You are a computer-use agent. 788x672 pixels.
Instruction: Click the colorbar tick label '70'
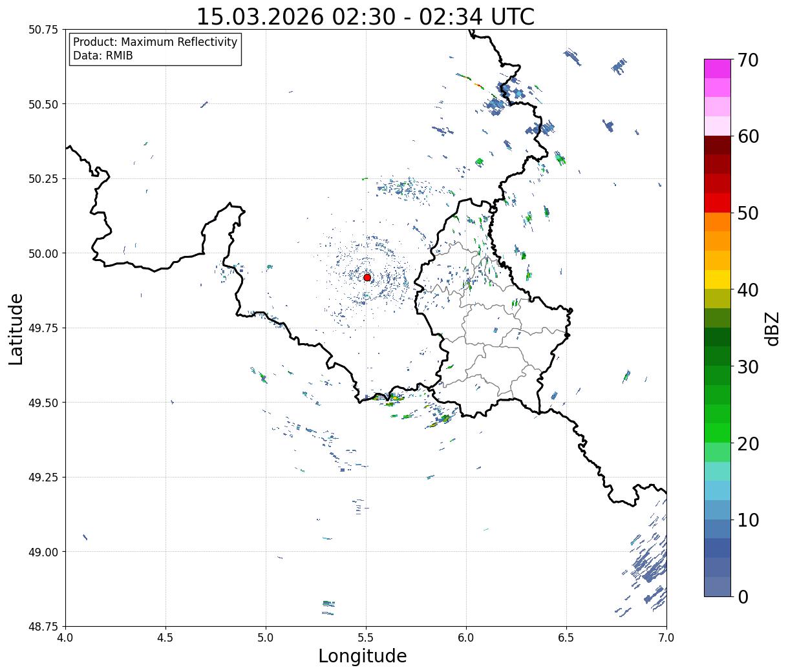(748, 60)
